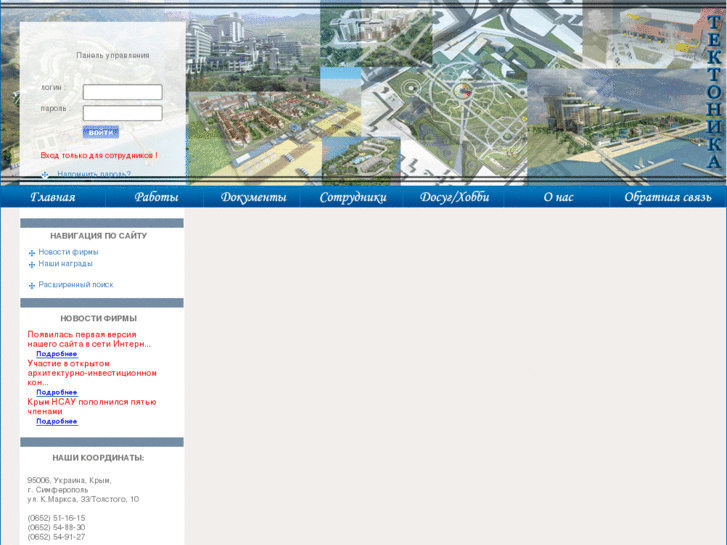Click the news headline Появилась первая версия

point(89,339)
